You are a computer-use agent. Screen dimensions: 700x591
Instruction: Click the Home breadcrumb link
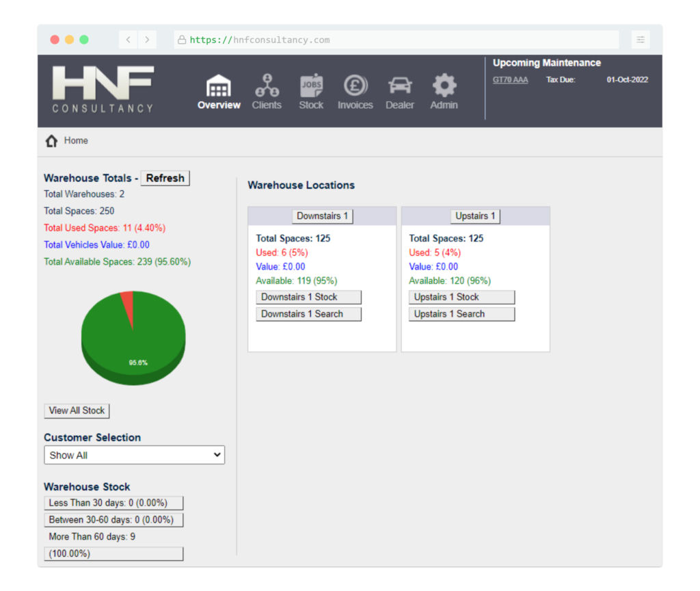tap(76, 140)
